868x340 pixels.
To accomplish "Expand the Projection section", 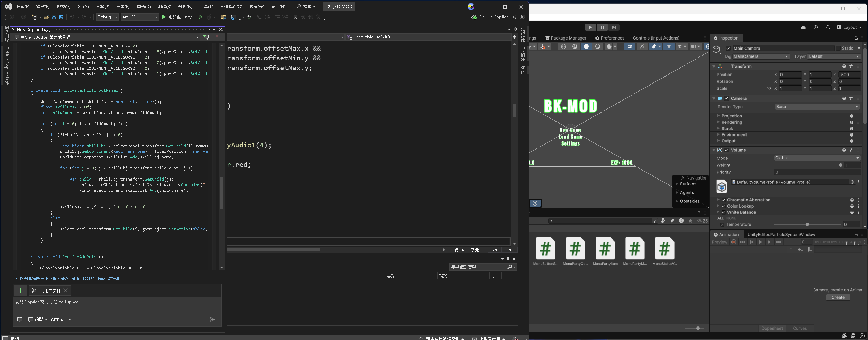I will 718,116.
